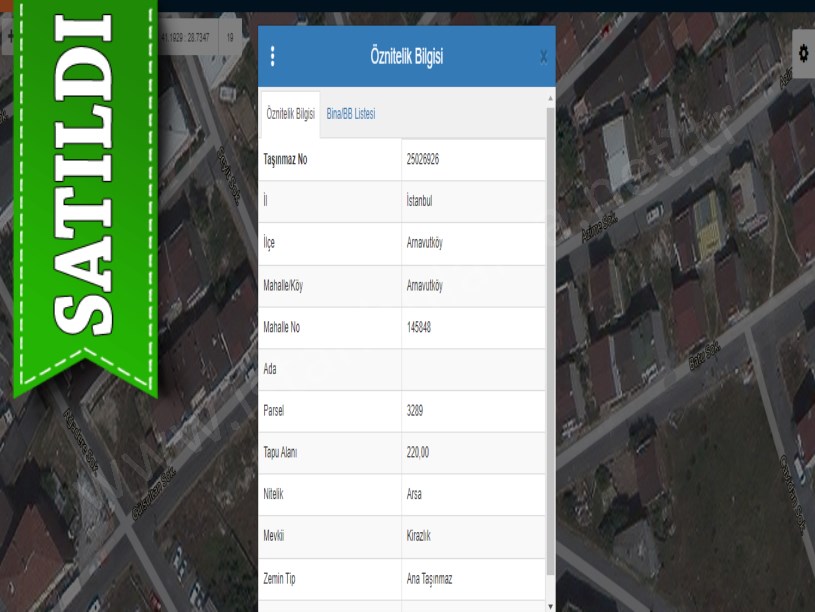Switch to the Bina/BB Listesi tab
Viewport: 815px width, 612px height.
point(350,115)
